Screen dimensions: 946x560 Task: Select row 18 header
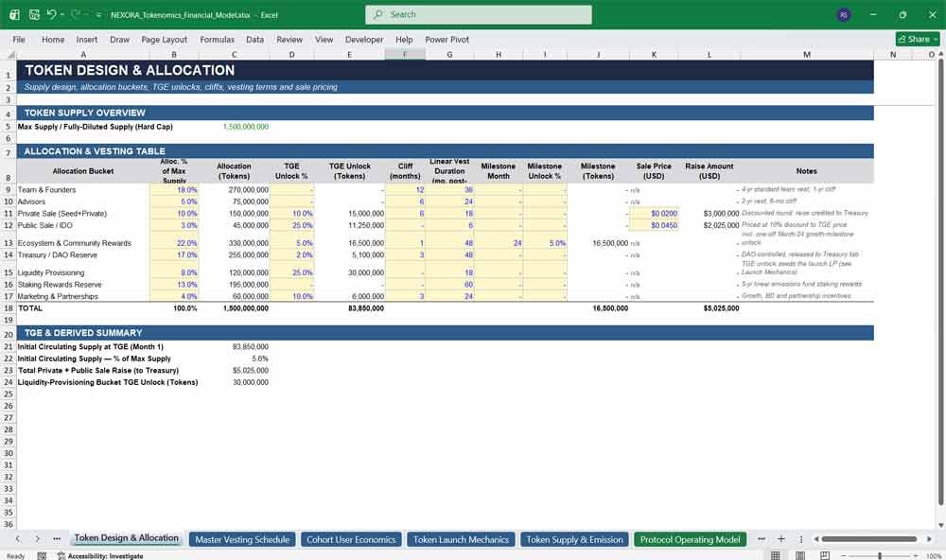9,308
